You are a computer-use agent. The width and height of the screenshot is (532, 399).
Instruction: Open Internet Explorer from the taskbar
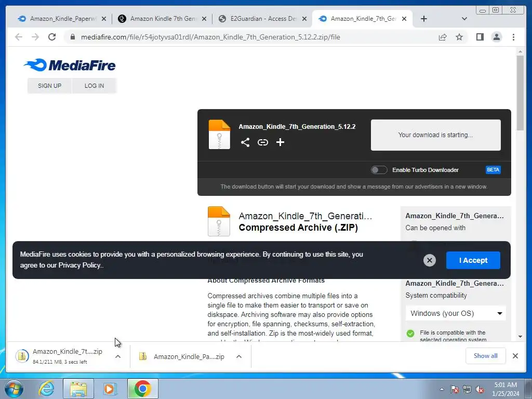pyautogui.click(x=46, y=389)
